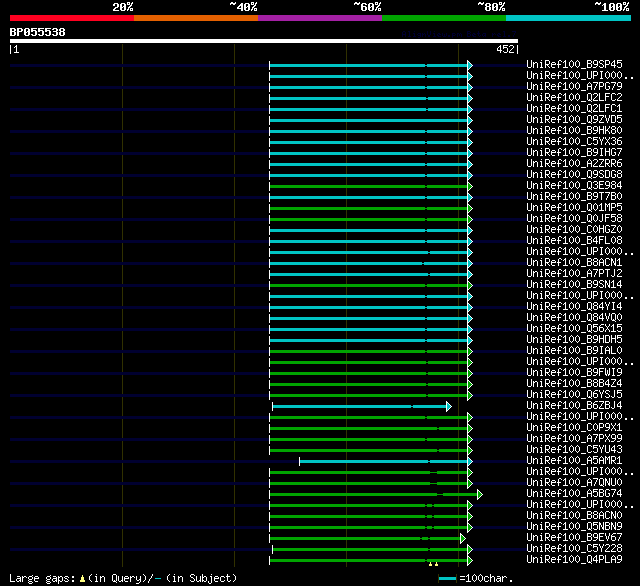The image size is (640, 586).
Task: Click the orange ~40% legend segment
Action: tap(196, 18)
